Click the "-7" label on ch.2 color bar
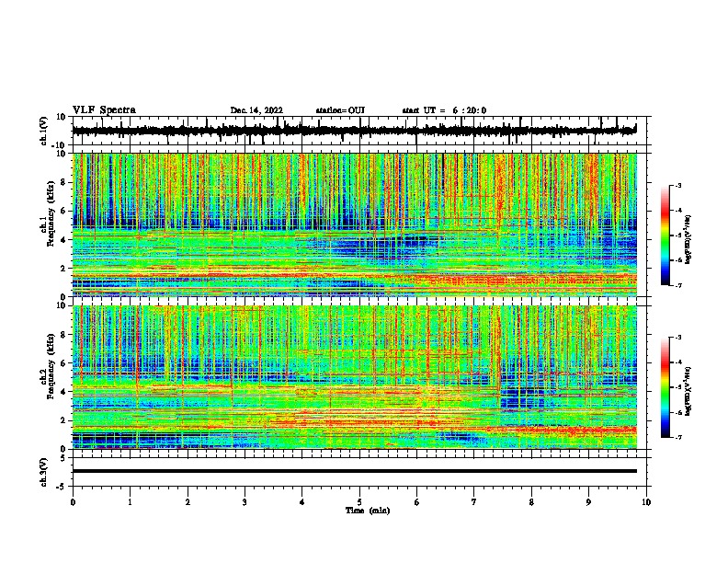Viewport: 728px width, 563px height. [x=677, y=437]
